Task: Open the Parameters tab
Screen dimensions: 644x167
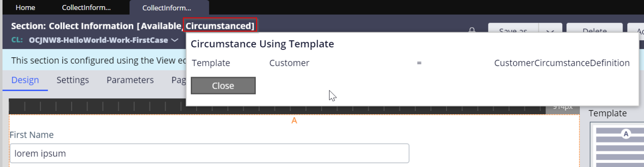Action: click(130, 80)
